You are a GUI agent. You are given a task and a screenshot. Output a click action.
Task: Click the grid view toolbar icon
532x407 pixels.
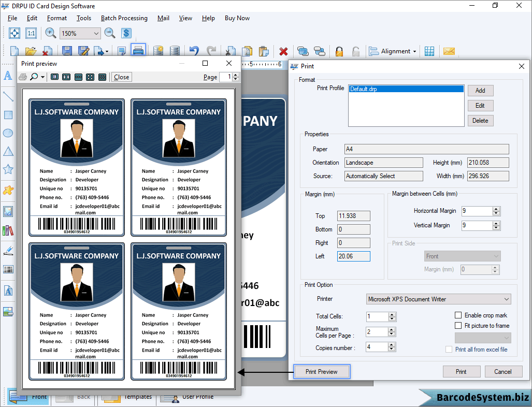tap(429, 51)
